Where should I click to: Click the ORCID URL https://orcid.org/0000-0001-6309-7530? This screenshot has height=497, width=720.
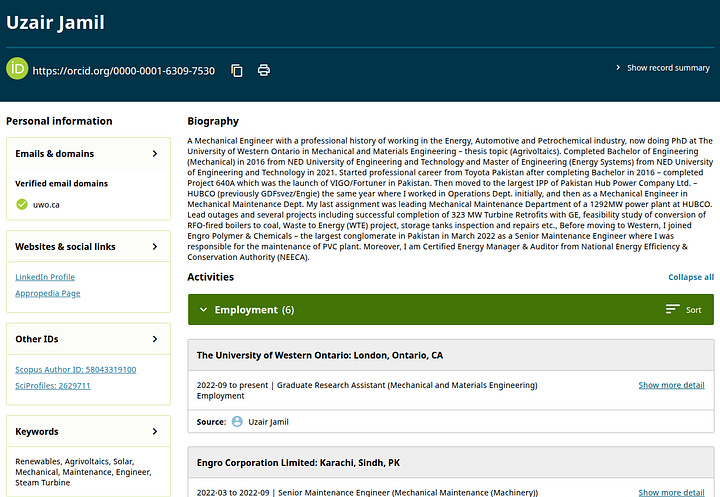[x=124, y=71]
